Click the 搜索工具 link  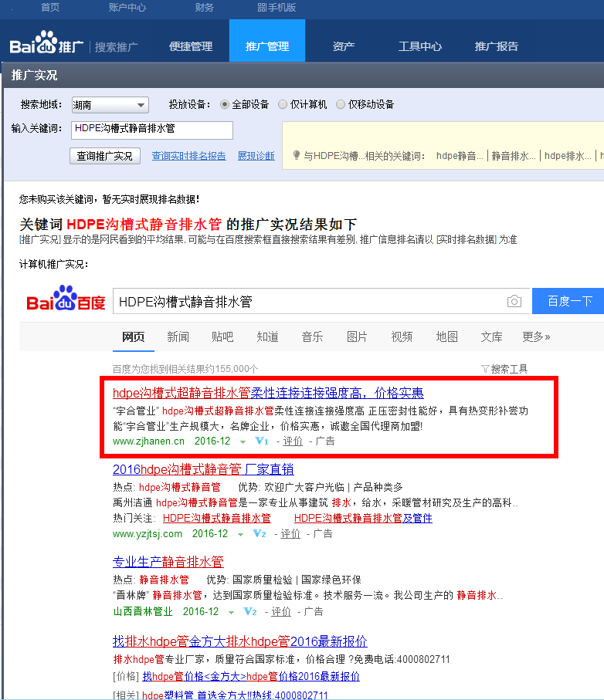(509, 369)
